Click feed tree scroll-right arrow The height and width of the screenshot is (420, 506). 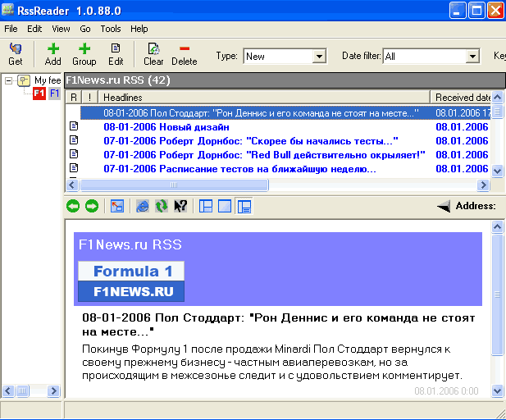[53, 391]
